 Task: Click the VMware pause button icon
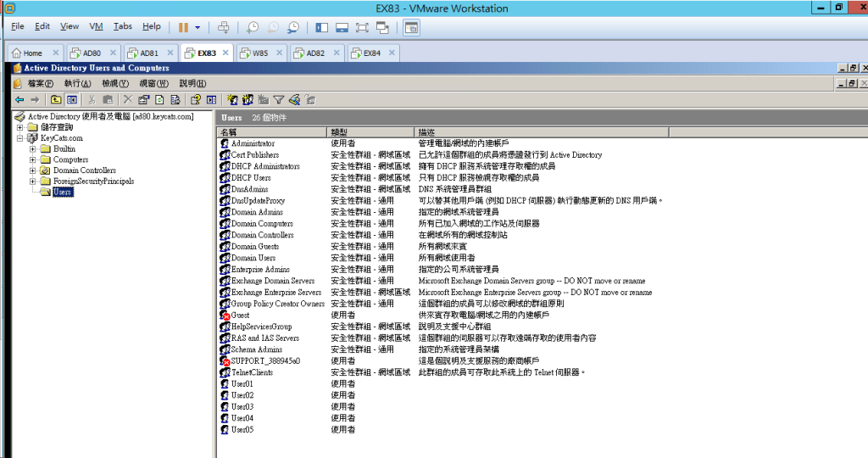coord(182,27)
